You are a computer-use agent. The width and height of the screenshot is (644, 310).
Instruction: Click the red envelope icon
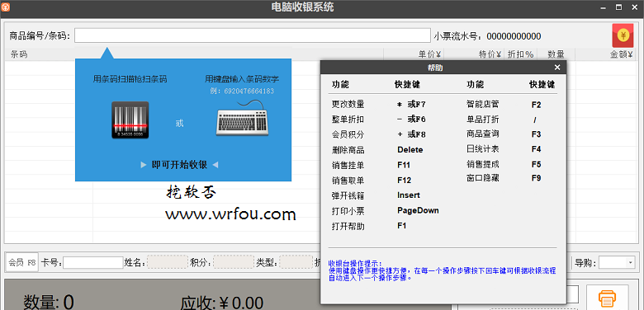(x=623, y=35)
